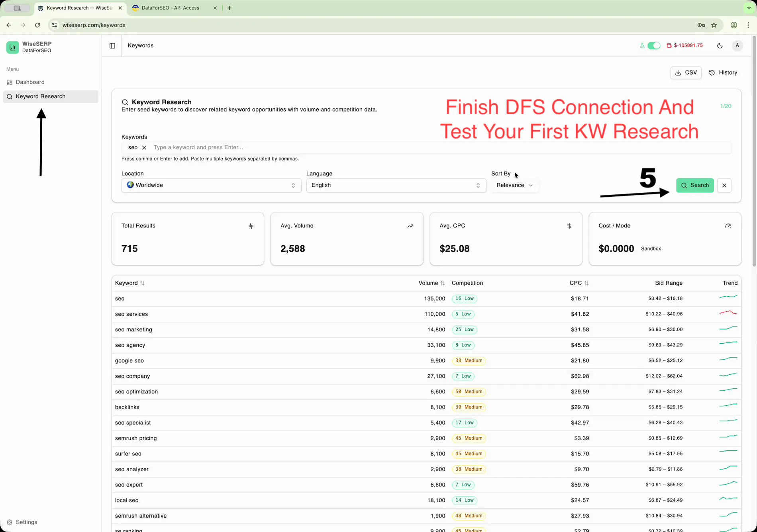
Task: Open search History
Action: [723, 72]
